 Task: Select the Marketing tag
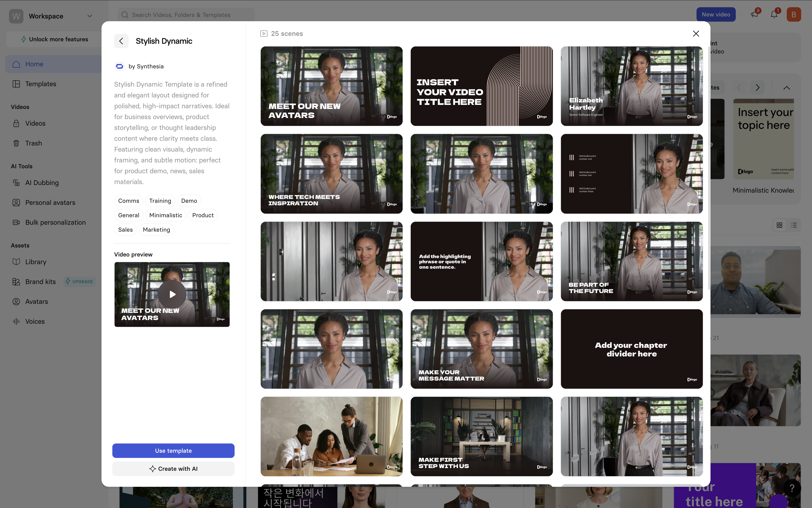pos(156,229)
